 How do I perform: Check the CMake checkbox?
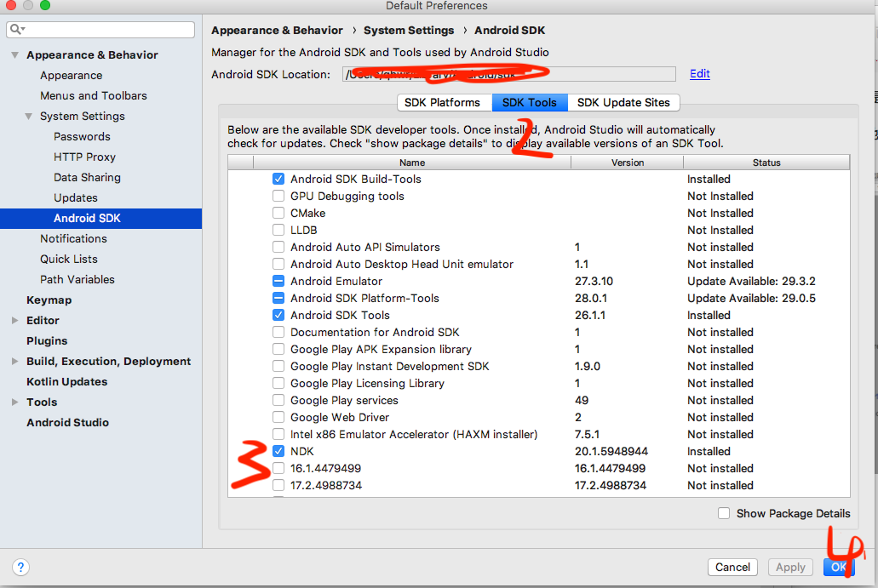click(x=278, y=213)
